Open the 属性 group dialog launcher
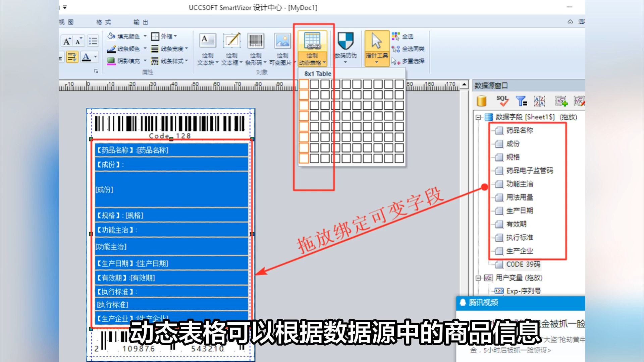Viewport: 644px width, 362px height. click(x=96, y=71)
